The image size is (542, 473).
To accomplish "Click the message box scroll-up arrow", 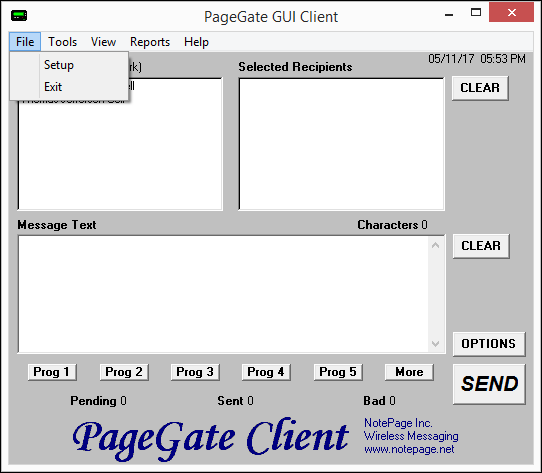I will point(436,245).
